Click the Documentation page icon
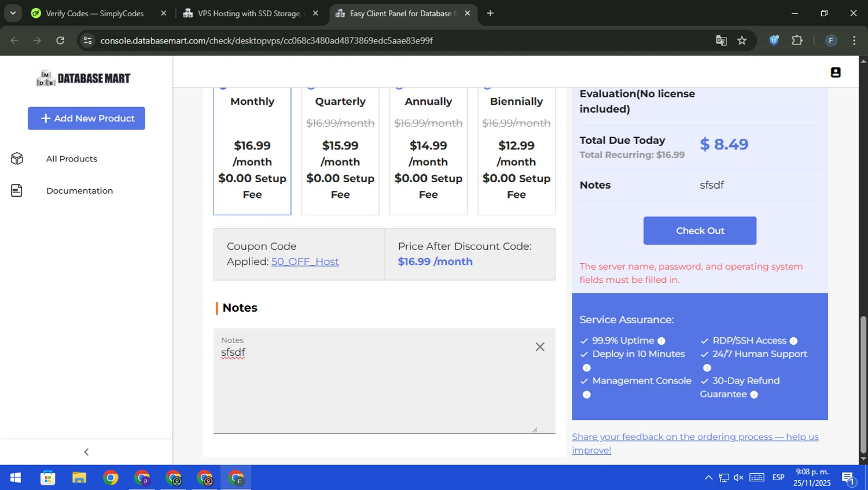Viewport: 868px width, 490px height. (x=17, y=190)
